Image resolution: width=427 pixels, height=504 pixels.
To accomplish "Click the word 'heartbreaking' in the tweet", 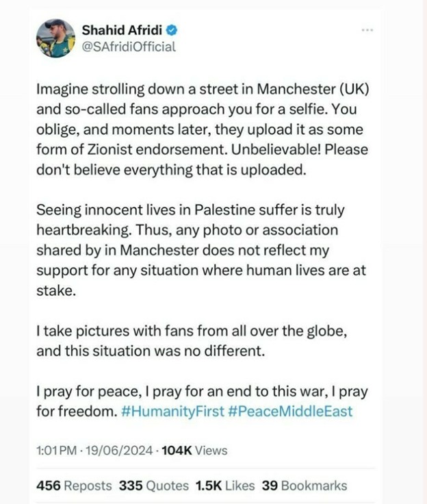I will point(84,230).
